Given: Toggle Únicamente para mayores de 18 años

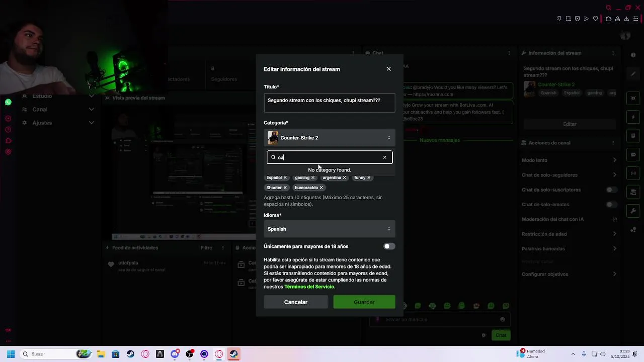Looking at the screenshot, I should pyautogui.click(x=389, y=246).
